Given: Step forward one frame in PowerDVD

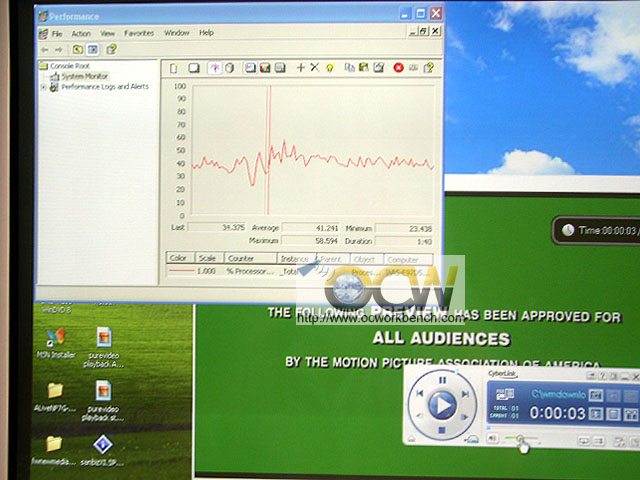Looking at the screenshot, I should (464, 417).
